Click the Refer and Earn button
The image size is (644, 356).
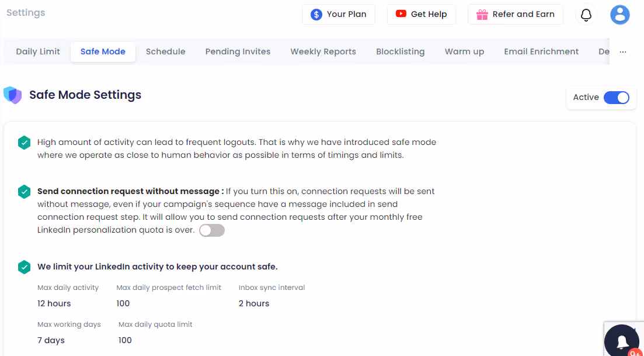click(515, 15)
